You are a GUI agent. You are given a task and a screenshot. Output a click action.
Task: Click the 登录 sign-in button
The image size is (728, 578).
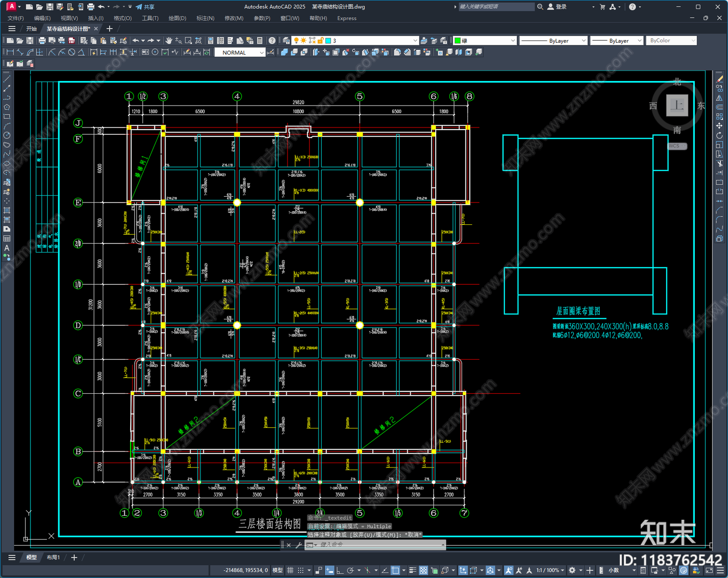click(x=557, y=7)
